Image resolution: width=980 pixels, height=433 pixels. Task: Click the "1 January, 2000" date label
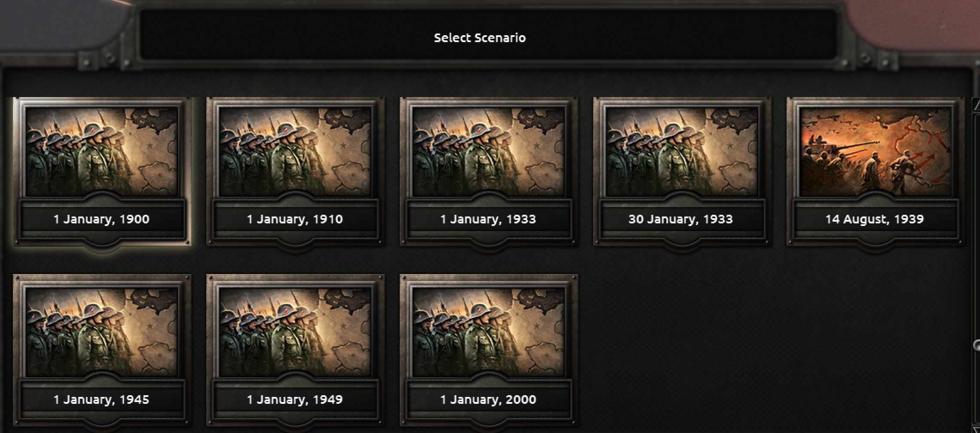pos(488,400)
